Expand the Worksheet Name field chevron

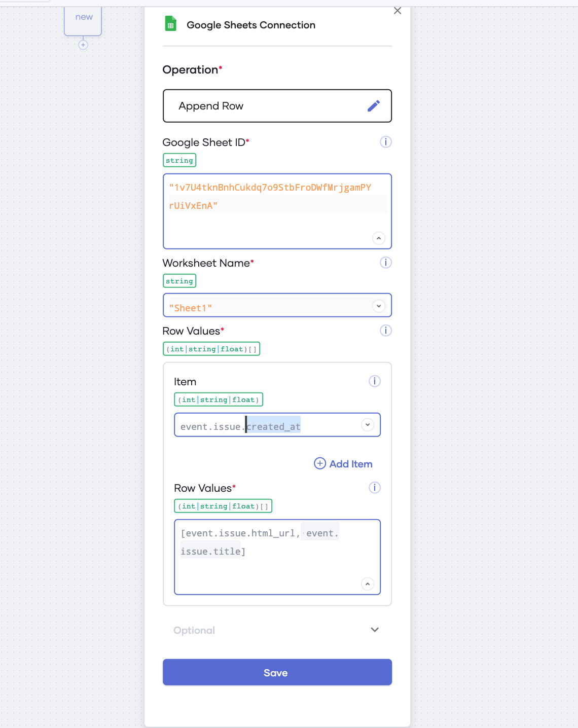(379, 306)
